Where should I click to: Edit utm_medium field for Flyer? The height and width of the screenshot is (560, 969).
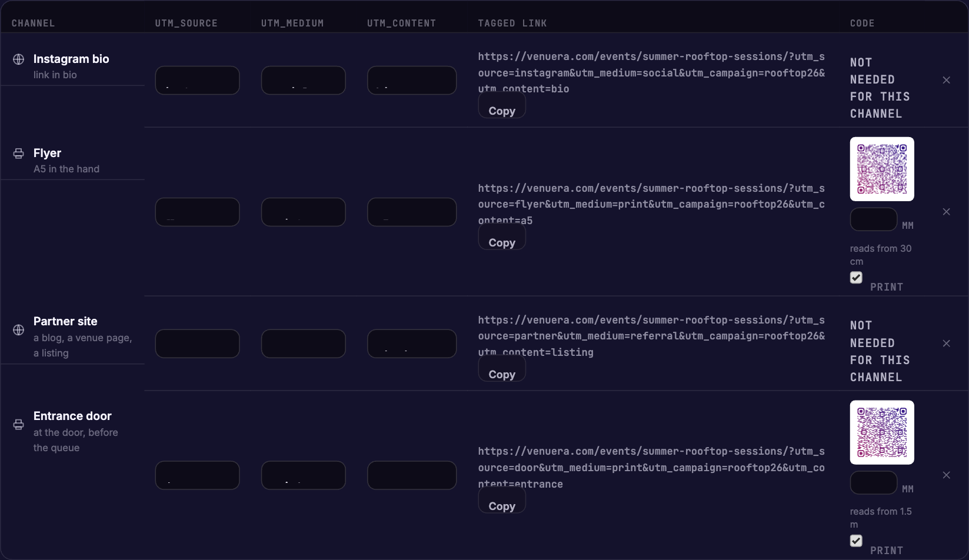303,212
